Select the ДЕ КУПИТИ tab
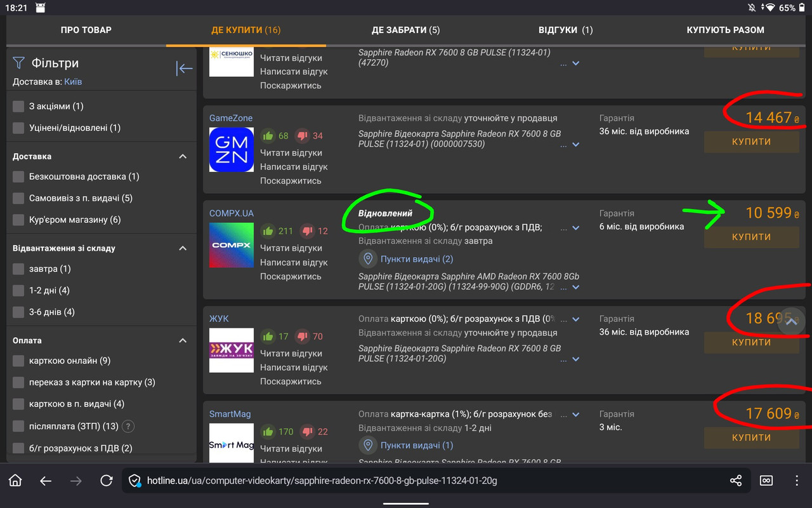This screenshot has height=508, width=812. click(x=246, y=30)
